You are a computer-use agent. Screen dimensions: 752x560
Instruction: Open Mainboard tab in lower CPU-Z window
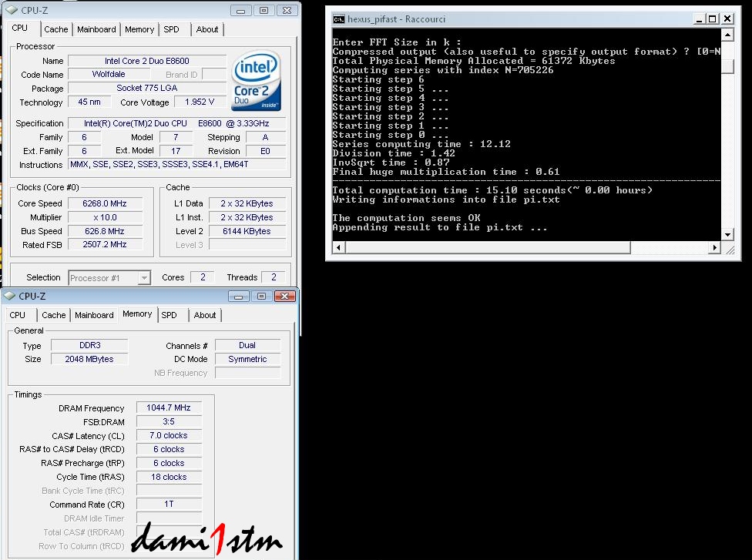(94, 315)
